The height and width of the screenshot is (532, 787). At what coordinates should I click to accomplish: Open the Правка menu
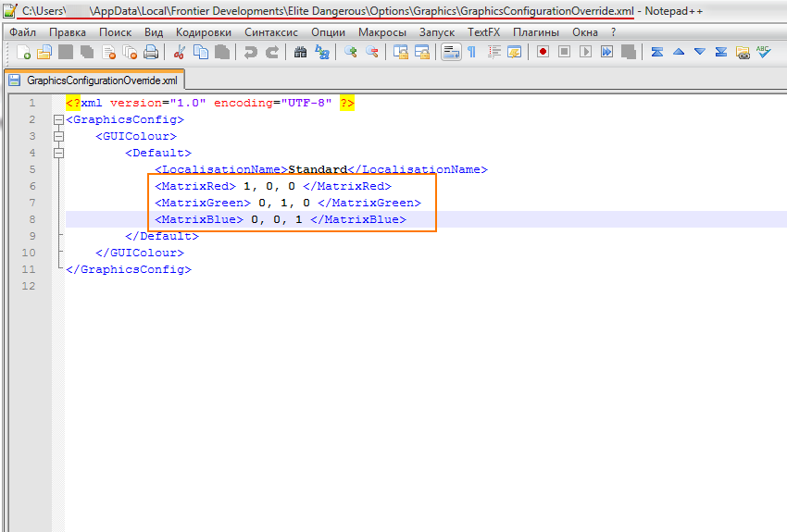tap(68, 32)
